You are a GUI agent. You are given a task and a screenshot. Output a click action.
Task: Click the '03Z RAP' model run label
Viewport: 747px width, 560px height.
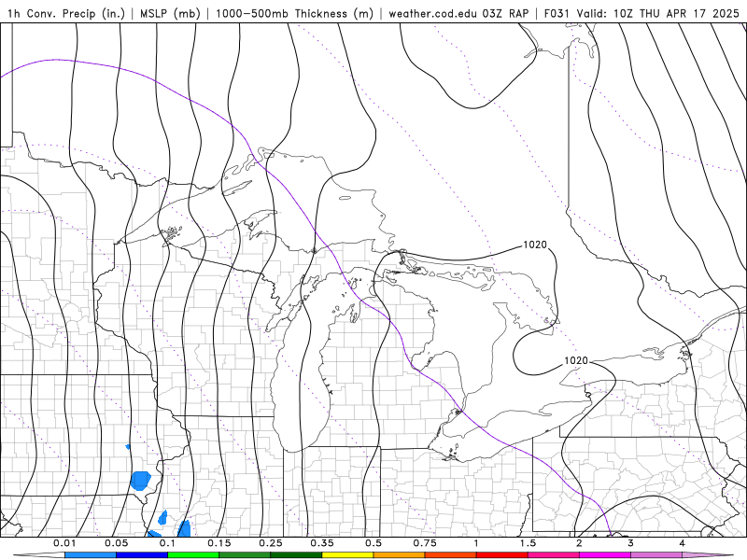[505, 13]
